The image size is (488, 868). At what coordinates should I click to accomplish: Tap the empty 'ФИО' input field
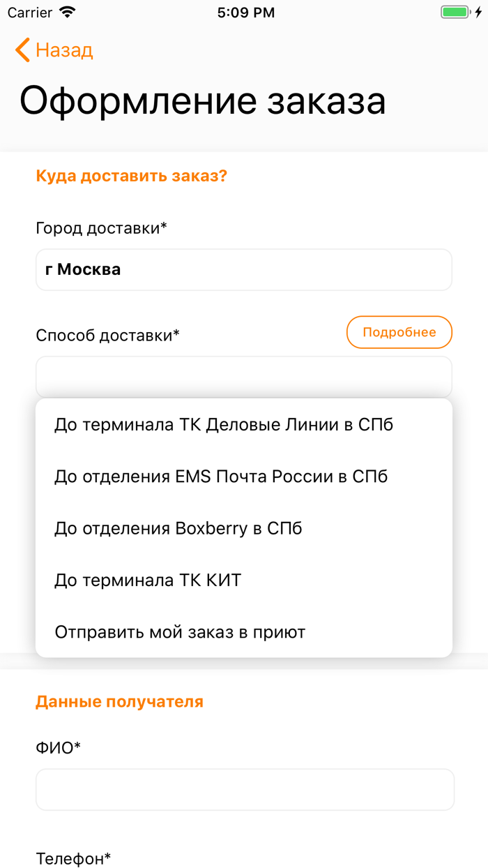244,789
